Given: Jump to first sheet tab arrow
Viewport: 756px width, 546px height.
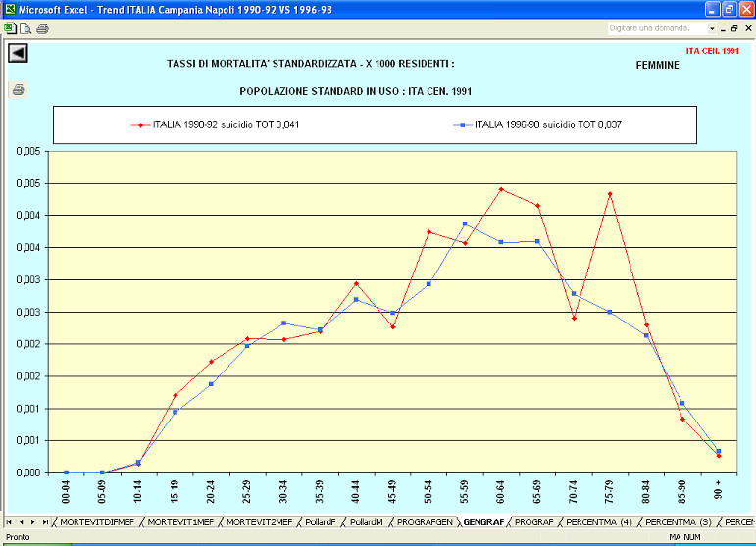Looking at the screenshot, I should (9, 521).
